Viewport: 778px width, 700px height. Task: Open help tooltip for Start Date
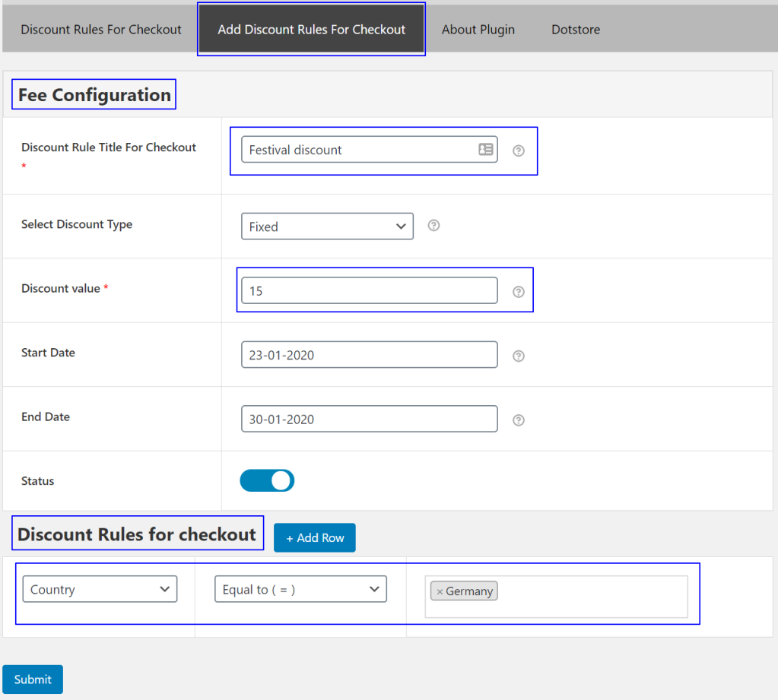tap(518, 356)
